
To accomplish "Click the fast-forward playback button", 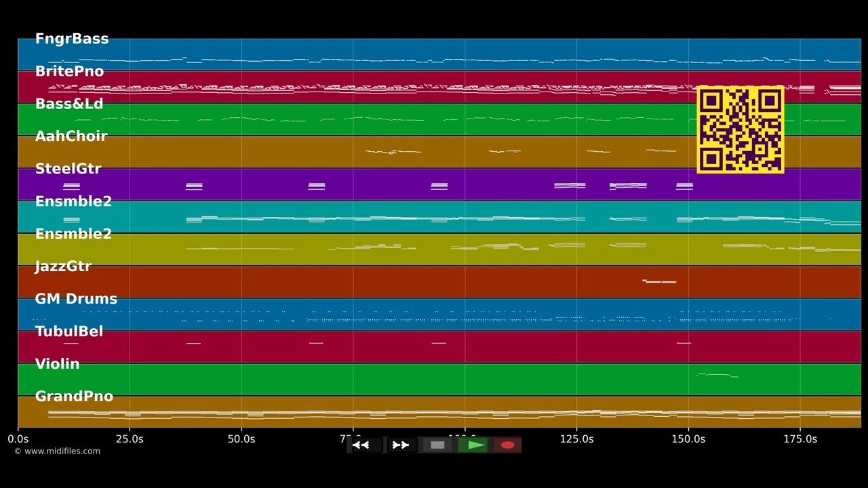I will [x=401, y=445].
